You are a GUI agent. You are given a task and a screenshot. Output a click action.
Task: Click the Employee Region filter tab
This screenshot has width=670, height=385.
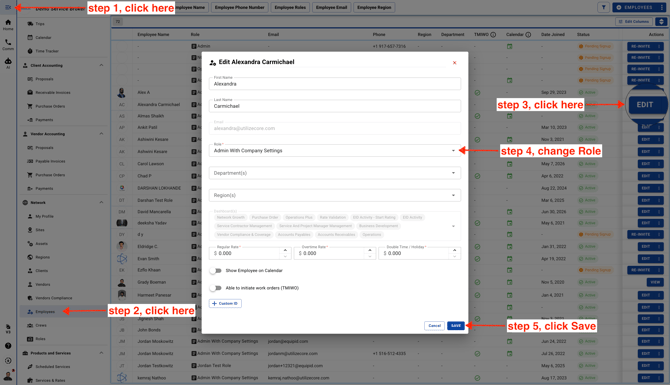pyautogui.click(x=374, y=7)
